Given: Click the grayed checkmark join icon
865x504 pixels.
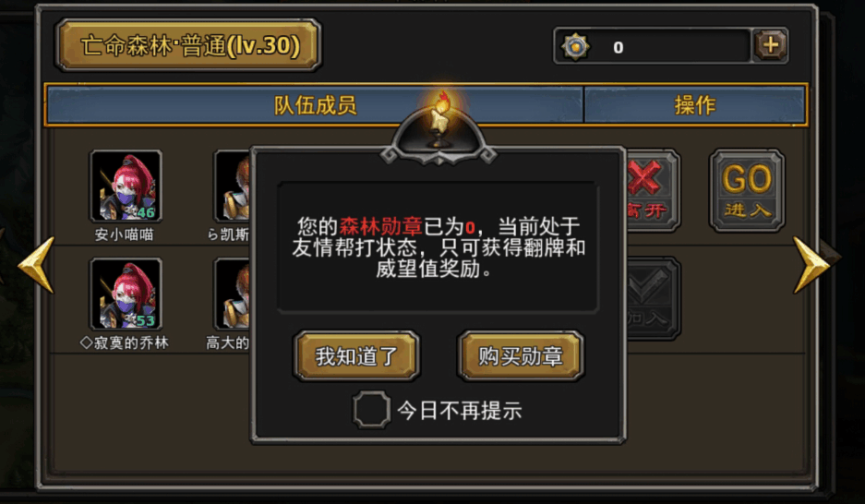Looking at the screenshot, I should tap(654, 298).
